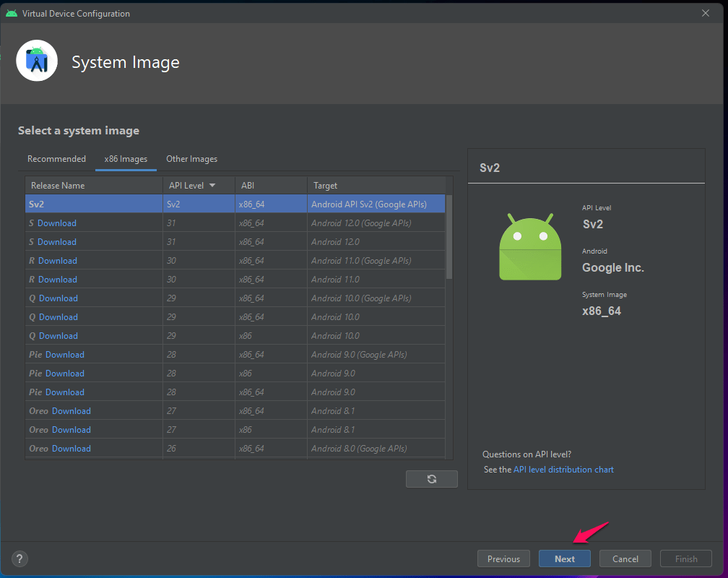Screen dimensions: 728x578
Task: Click the 'Select a system image' heading
Action: [x=79, y=131]
